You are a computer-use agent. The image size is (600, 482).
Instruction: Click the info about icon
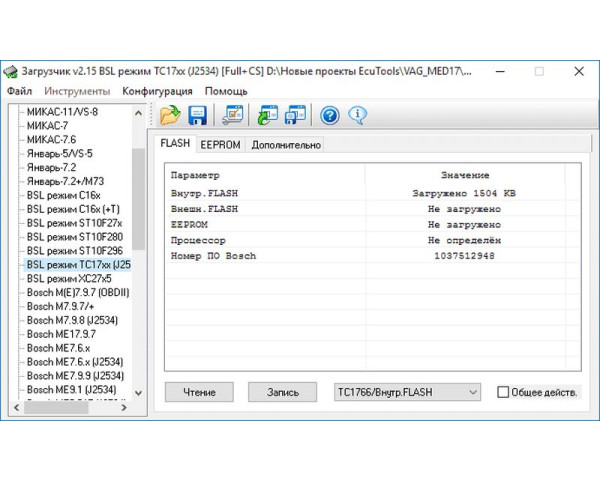[x=356, y=114]
